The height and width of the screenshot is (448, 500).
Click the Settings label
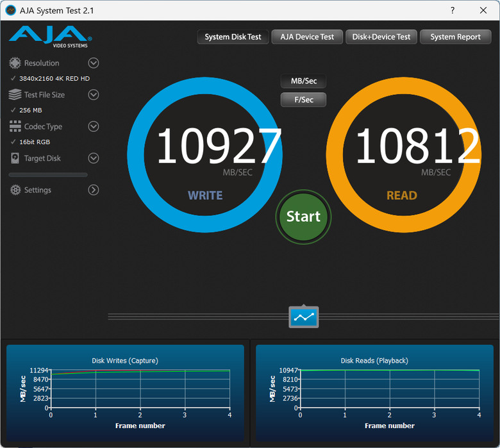point(38,190)
